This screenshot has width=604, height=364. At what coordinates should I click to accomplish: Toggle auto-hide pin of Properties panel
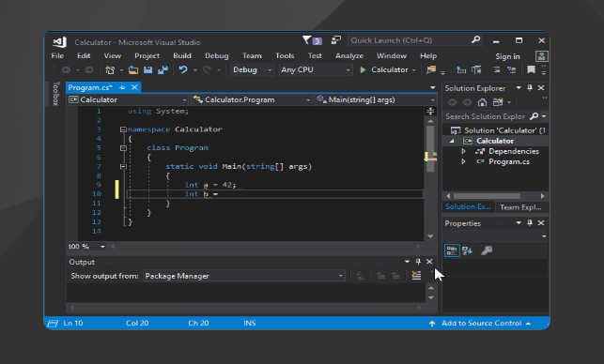530,222
